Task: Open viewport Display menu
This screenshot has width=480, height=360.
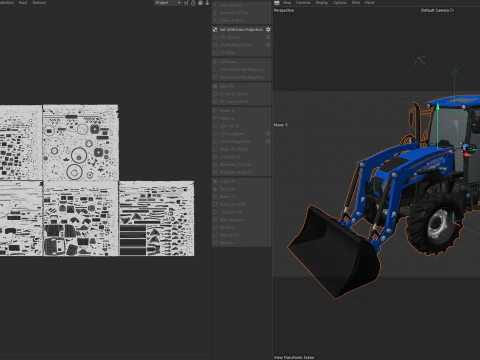Action: click(x=322, y=3)
